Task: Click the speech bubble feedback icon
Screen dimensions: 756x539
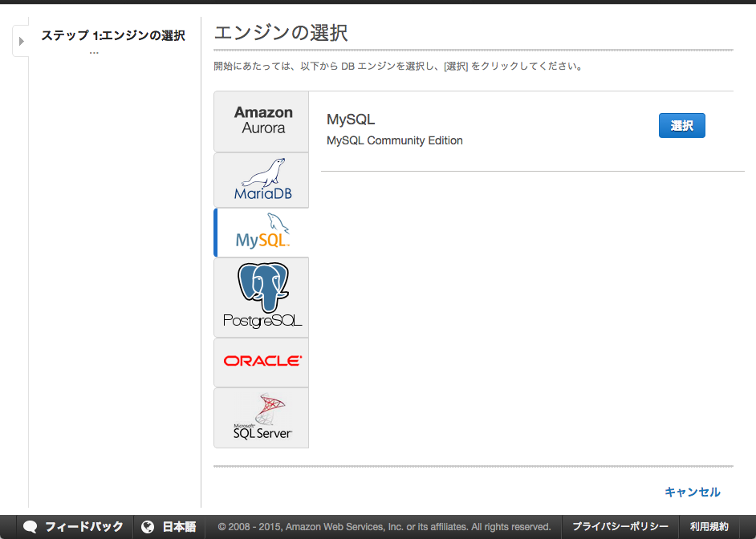Action: [30, 527]
